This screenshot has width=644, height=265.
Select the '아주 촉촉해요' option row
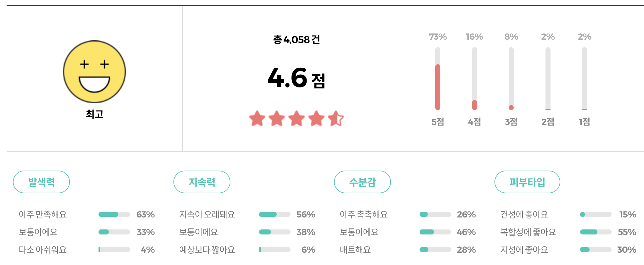(364, 214)
